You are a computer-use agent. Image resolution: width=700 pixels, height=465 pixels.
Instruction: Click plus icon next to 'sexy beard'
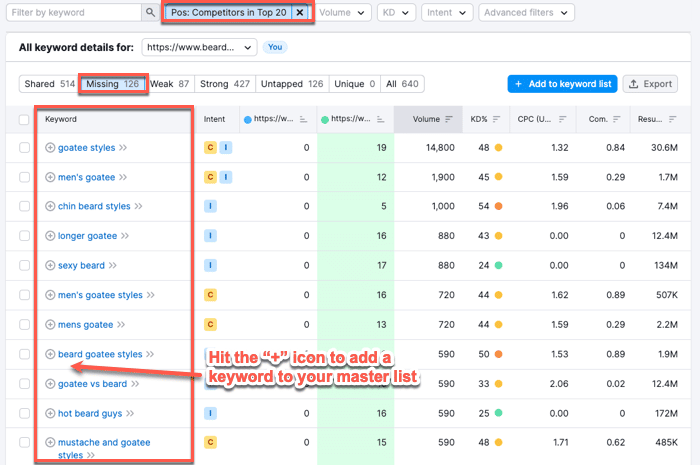point(50,266)
